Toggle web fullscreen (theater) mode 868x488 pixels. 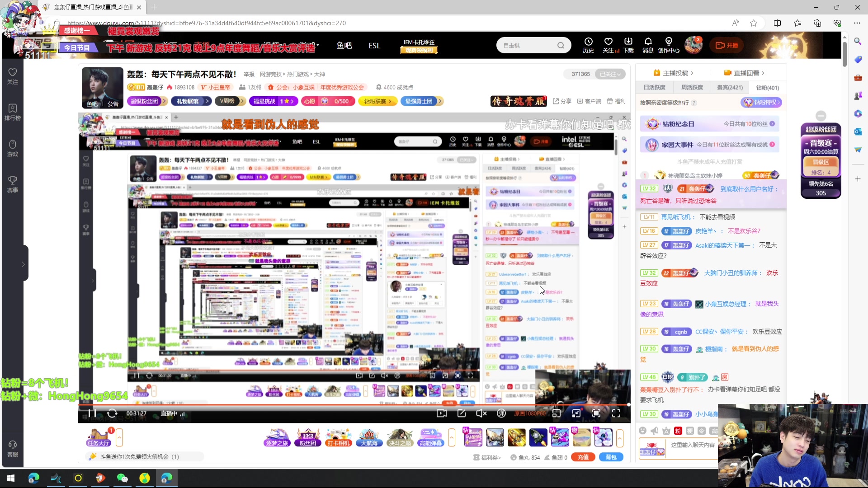click(x=596, y=413)
